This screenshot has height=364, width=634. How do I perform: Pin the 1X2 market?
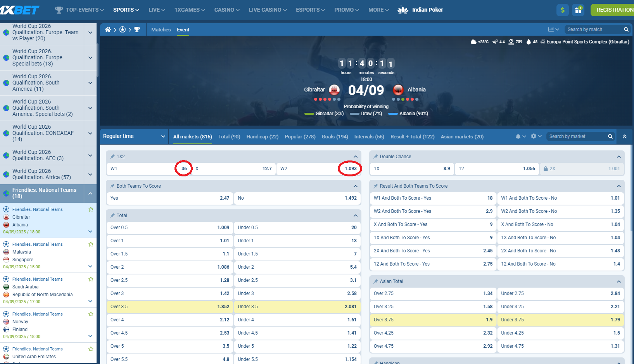(x=112, y=157)
